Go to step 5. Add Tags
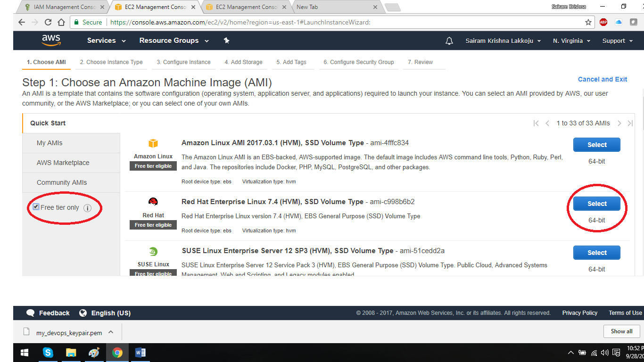The image size is (644, 362). coord(291,62)
